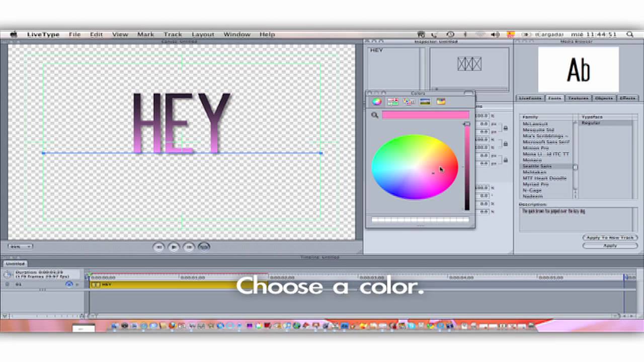The width and height of the screenshot is (644, 362).
Task: Switch to Textures tab in Media Browser
Action: (578, 98)
